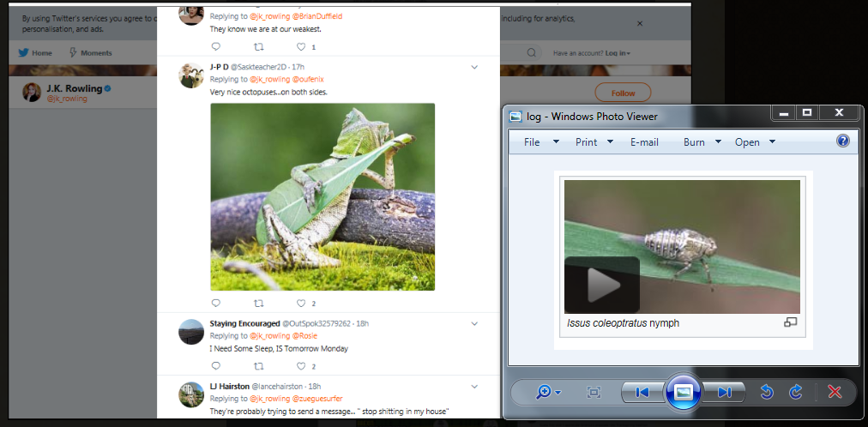
Task: Open Twitter Moments tab
Action: pyautogui.click(x=90, y=53)
